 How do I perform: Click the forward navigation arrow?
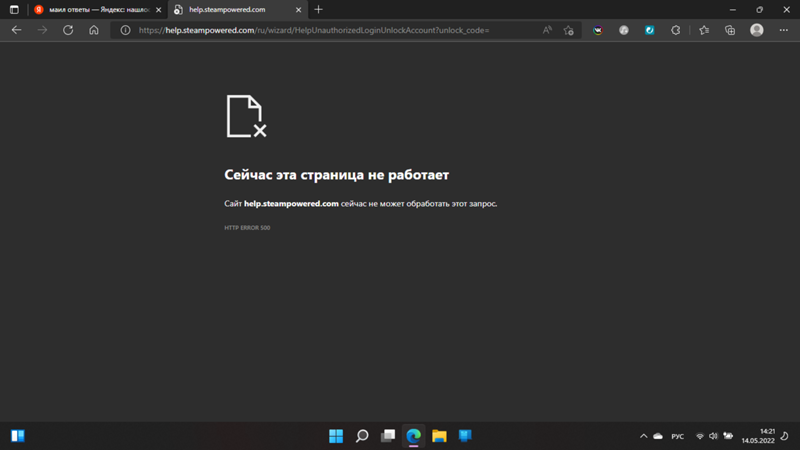(42, 30)
